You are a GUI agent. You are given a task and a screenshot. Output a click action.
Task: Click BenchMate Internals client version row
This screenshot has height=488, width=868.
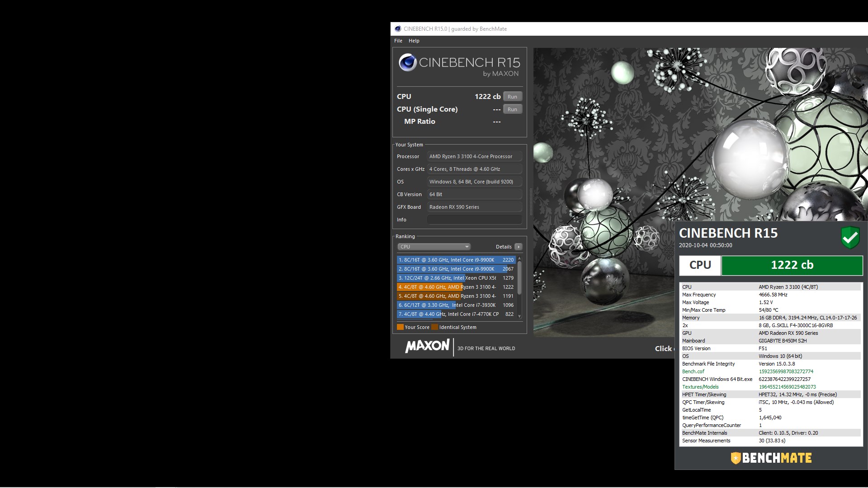tap(771, 433)
